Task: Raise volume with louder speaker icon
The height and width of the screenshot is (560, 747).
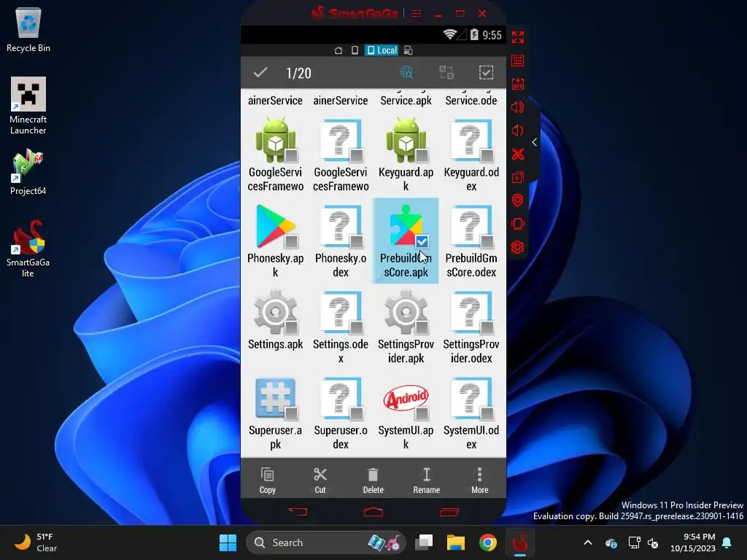Action: [x=517, y=107]
